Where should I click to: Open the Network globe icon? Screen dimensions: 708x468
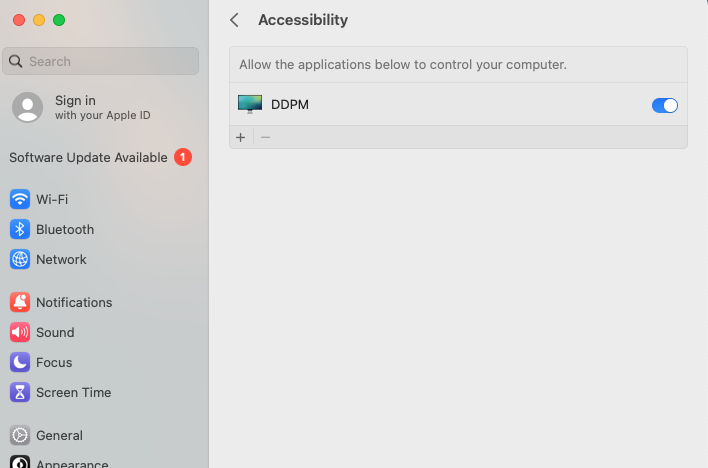[20, 259]
